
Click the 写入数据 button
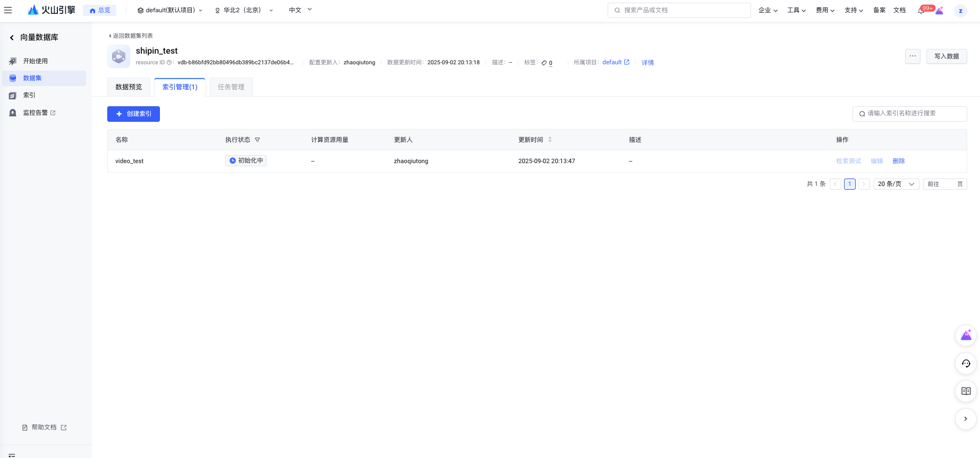point(947,56)
